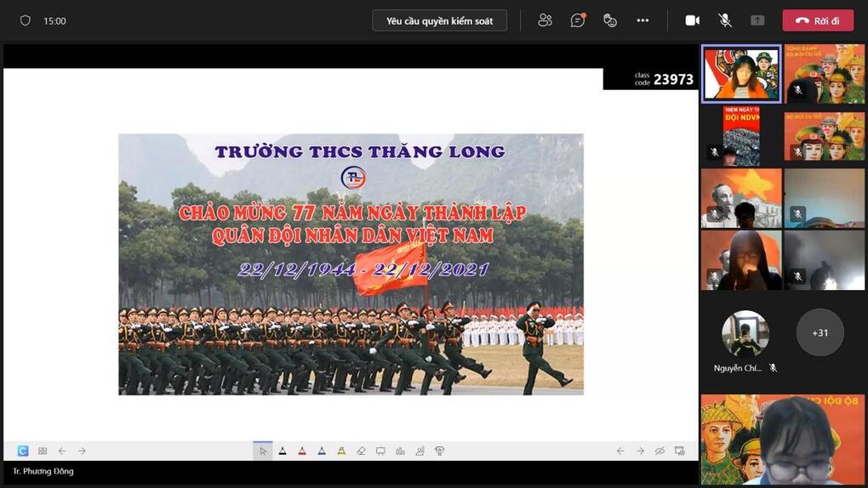Click the meeting timer 15:00
This screenshot has width=868, height=488.
(54, 21)
